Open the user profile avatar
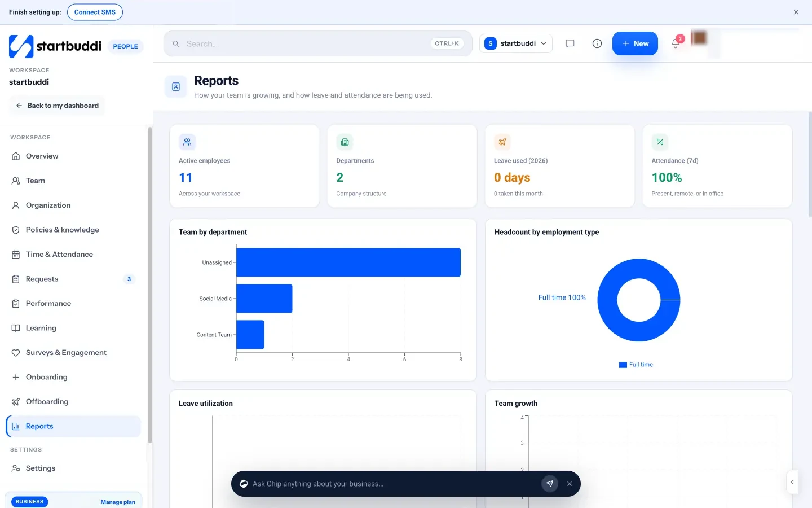This screenshot has height=508, width=812. click(x=699, y=38)
